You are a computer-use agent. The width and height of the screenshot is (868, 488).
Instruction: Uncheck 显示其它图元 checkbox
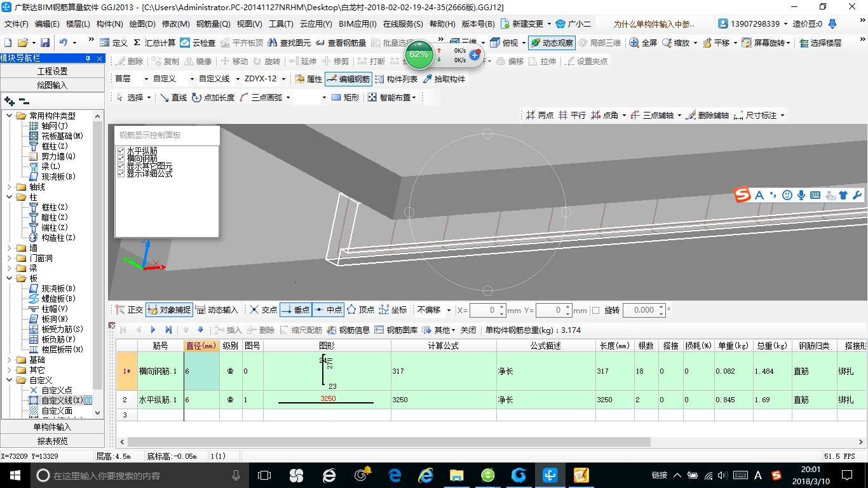(121, 166)
